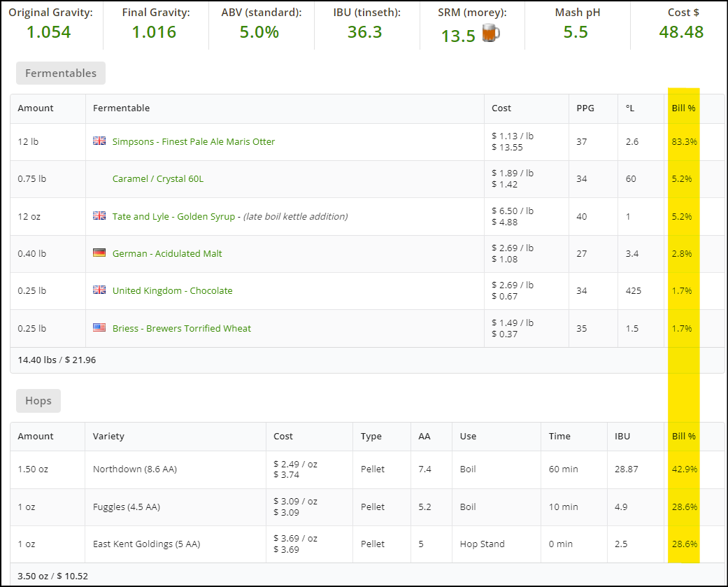
Task: Select the 42.9% bill for Northdown
Action: [x=685, y=469]
